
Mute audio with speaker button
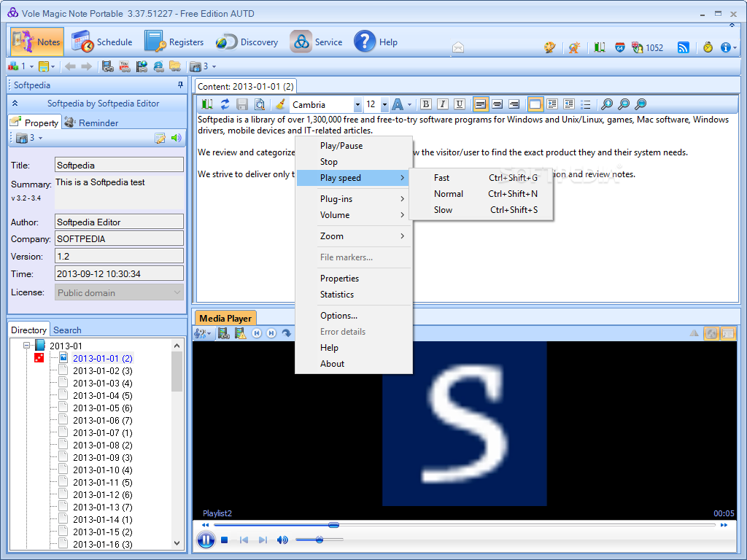pyautogui.click(x=282, y=540)
